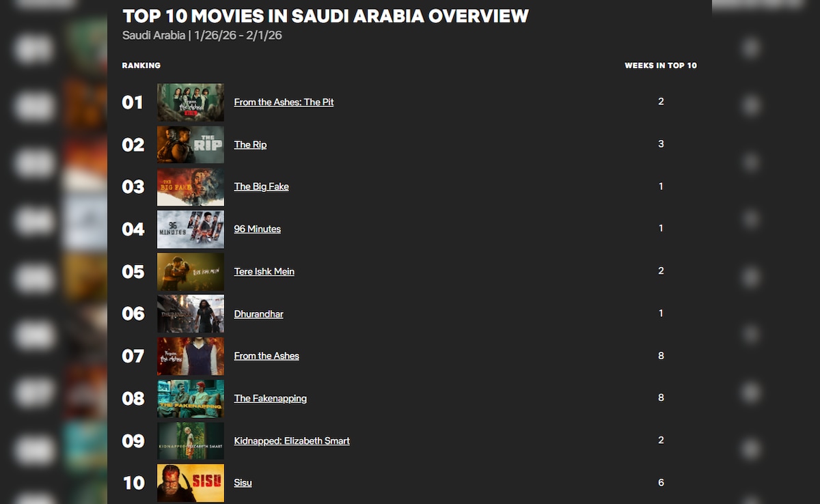Click The Fakenapping title link
Image resolution: width=820 pixels, height=504 pixels.
(270, 399)
